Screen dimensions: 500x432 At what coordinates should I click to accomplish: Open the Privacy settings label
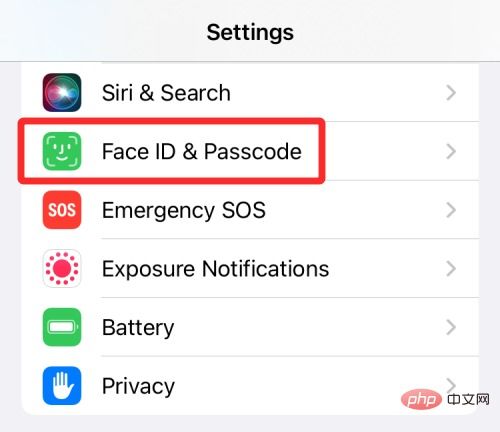pyautogui.click(x=138, y=387)
